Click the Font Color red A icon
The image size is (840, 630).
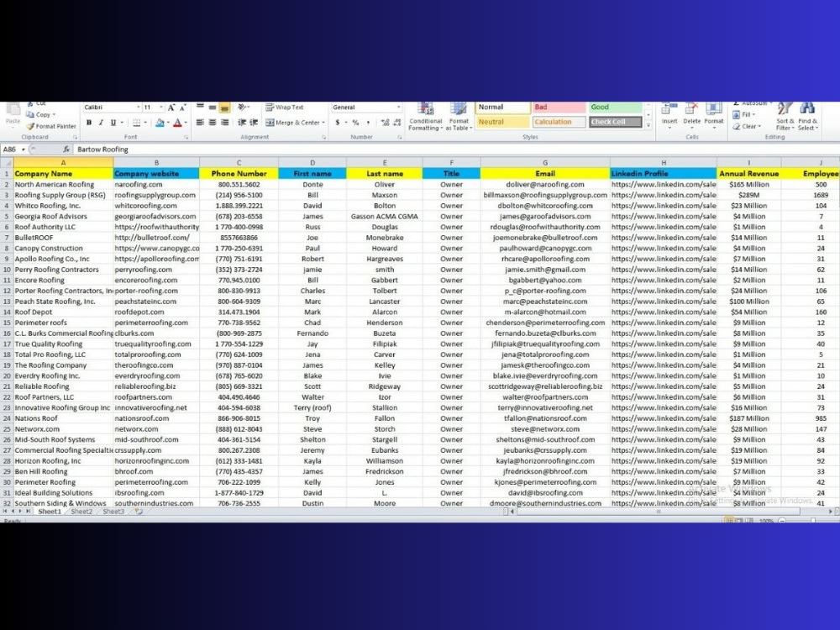[177, 123]
